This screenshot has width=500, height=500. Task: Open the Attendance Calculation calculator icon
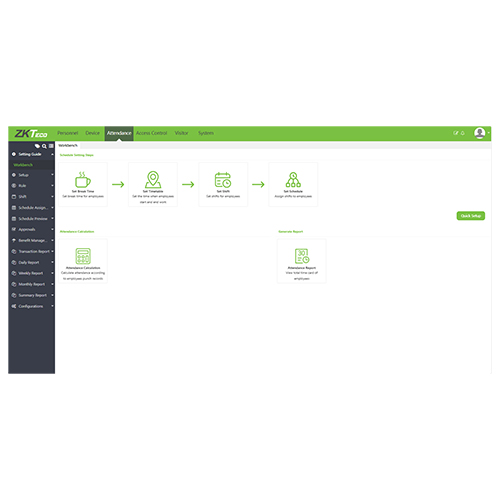click(83, 256)
